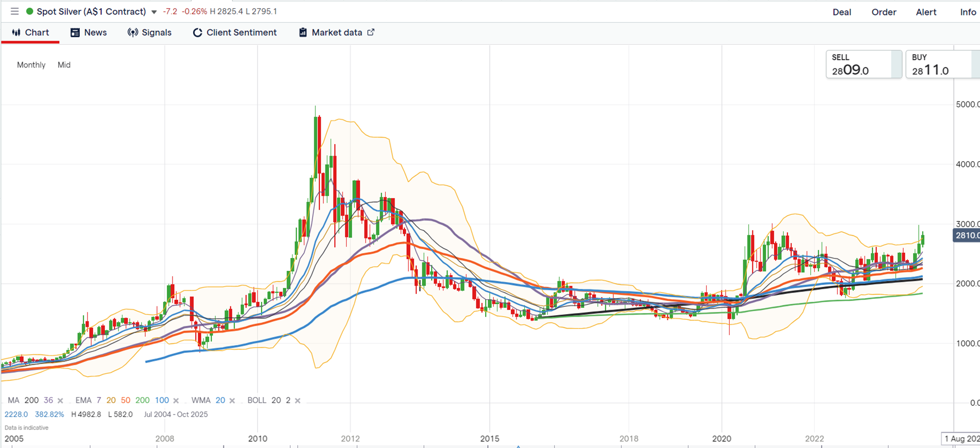
Task: Click the Client Sentiment circular icon
Action: (197, 32)
